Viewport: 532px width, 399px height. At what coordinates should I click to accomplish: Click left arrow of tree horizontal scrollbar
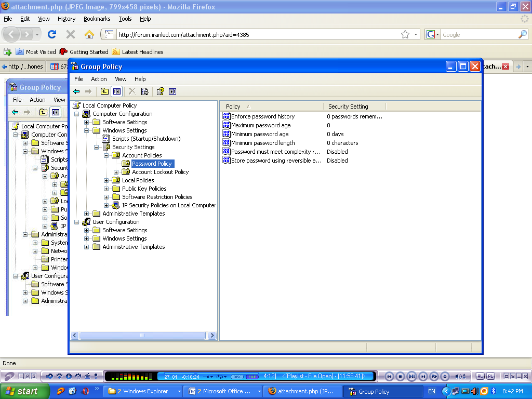[x=75, y=336]
